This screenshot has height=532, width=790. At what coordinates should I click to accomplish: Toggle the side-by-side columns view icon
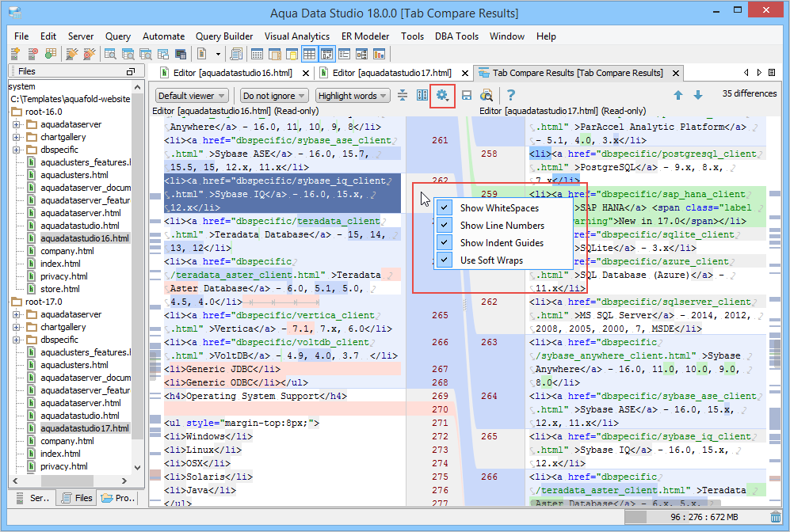[422, 96]
